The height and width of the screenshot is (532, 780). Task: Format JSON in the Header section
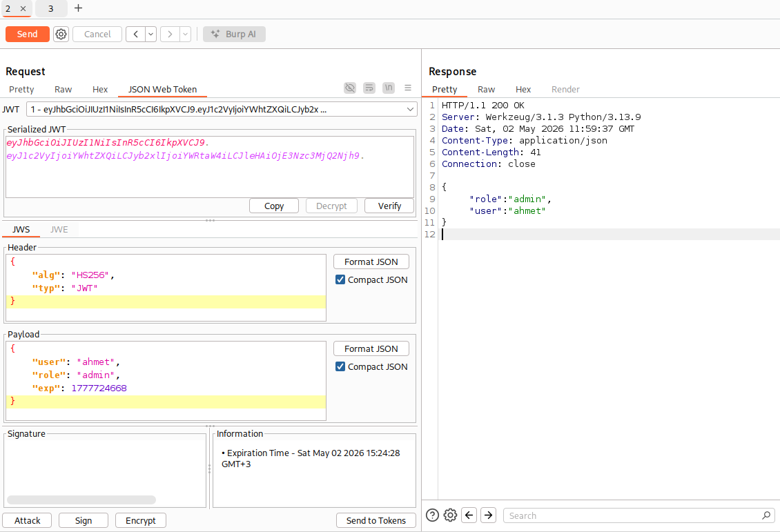[371, 262]
